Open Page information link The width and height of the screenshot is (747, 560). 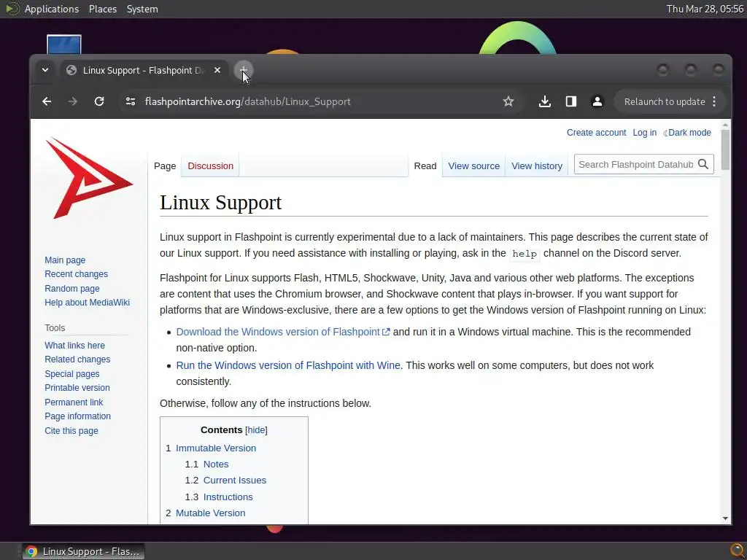pyautogui.click(x=77, y=416)
